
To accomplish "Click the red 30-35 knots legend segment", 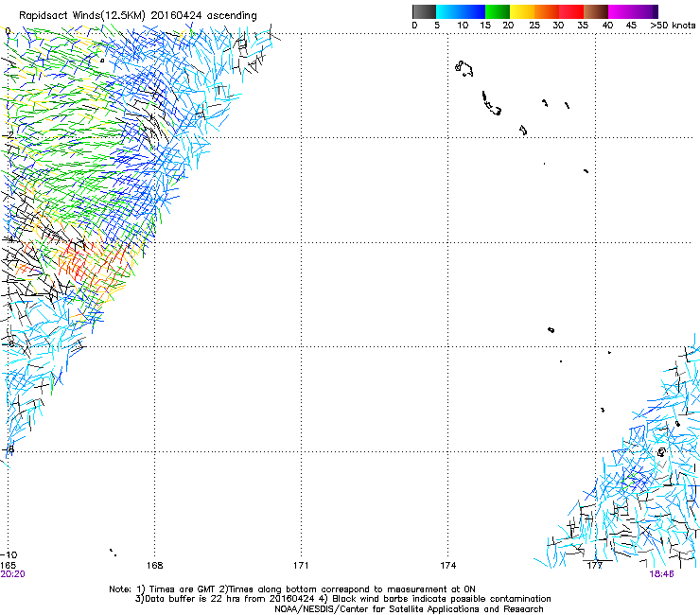I will point(571,11).
